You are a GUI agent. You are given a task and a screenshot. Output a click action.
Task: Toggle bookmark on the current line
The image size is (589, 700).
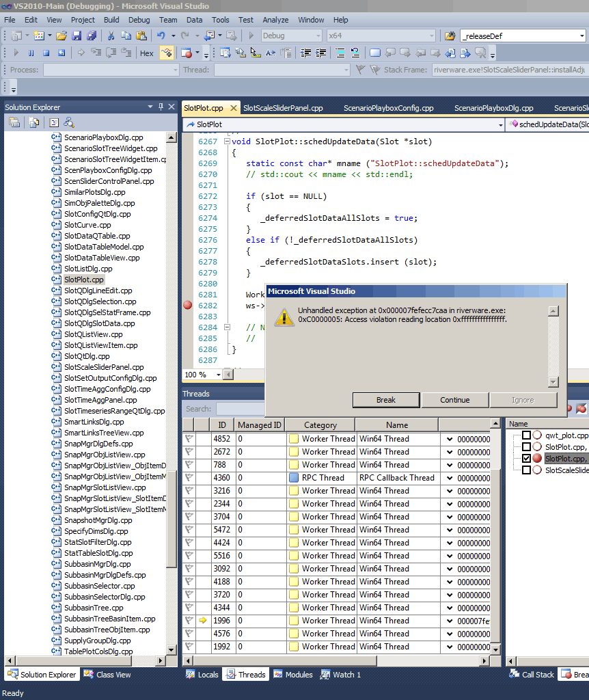pos(375,53)
